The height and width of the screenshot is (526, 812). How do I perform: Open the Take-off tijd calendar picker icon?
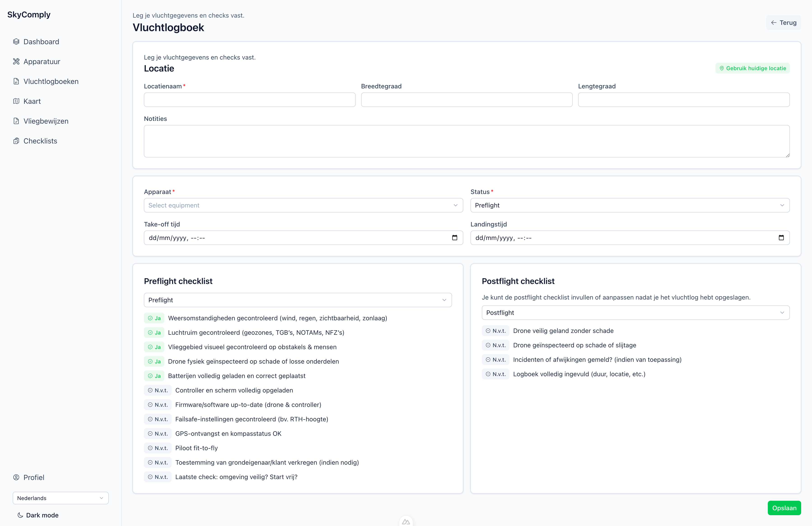pos(454,238)
